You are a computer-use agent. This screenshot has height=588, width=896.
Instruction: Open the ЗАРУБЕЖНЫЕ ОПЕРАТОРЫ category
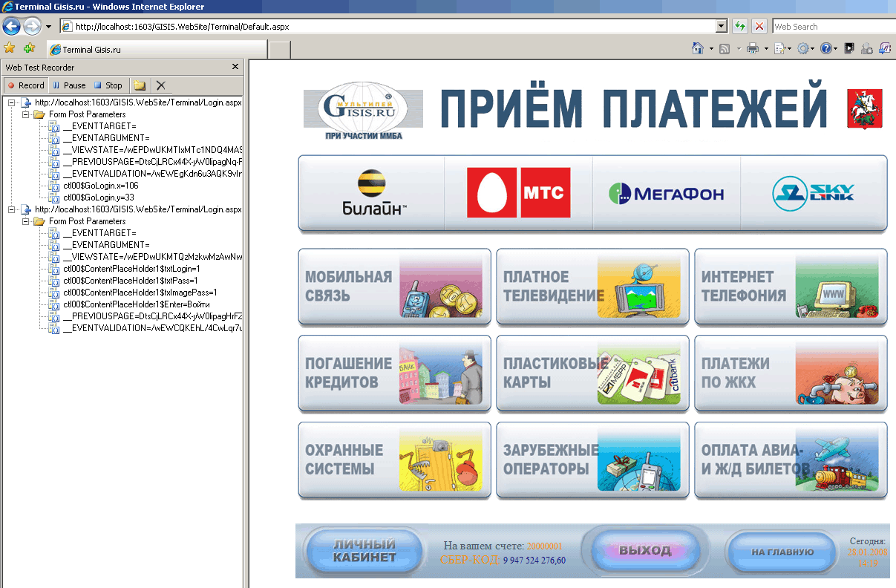pos(592,460)
